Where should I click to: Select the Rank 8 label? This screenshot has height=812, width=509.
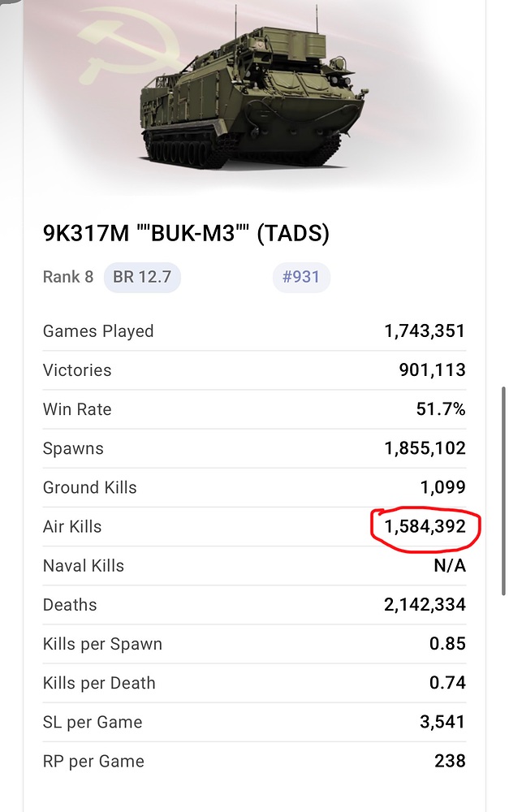[x=67, y=277]
